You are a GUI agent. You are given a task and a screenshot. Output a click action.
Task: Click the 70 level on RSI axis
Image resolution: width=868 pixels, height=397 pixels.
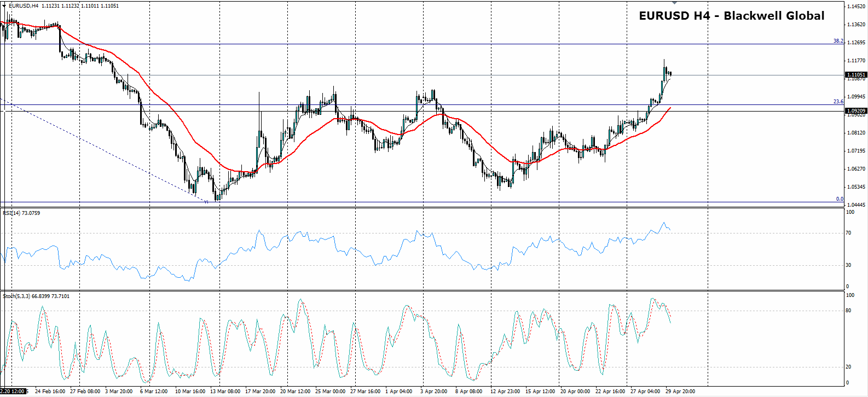coord(848,233)
